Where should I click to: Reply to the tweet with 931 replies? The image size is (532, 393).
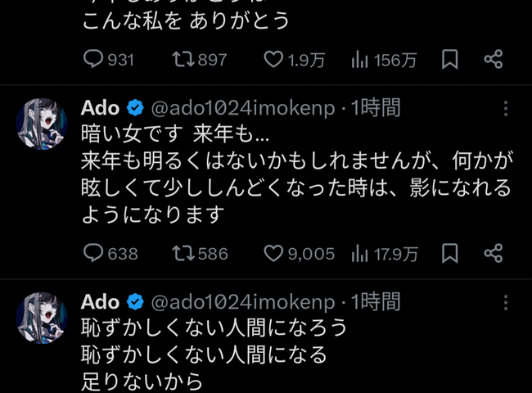coord(94,59)
